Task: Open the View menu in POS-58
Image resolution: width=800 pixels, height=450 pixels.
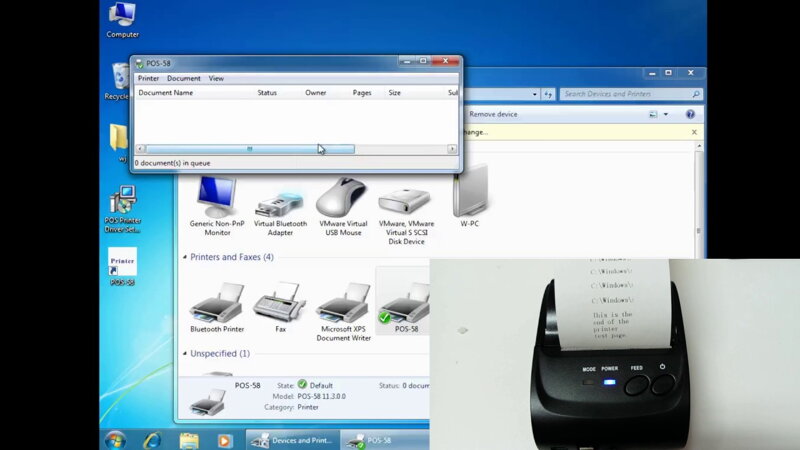Action: click(216, 78)
